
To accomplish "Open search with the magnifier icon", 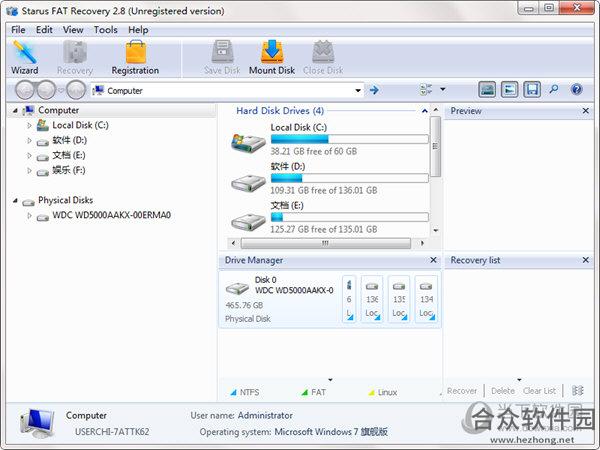I will [x=554, y=90].
